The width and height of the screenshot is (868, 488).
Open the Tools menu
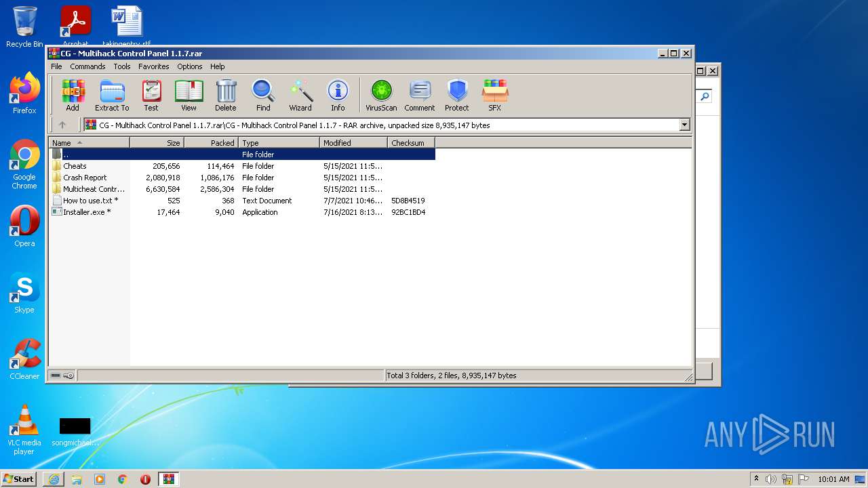122,66
